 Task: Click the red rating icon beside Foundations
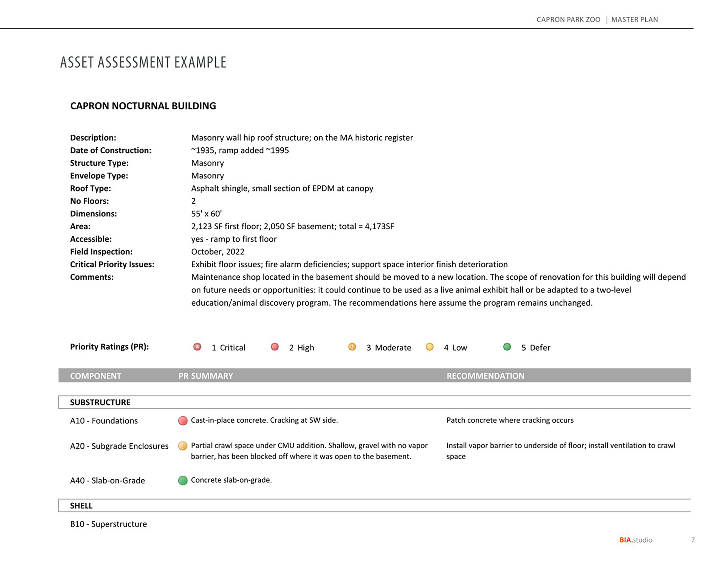183,421
